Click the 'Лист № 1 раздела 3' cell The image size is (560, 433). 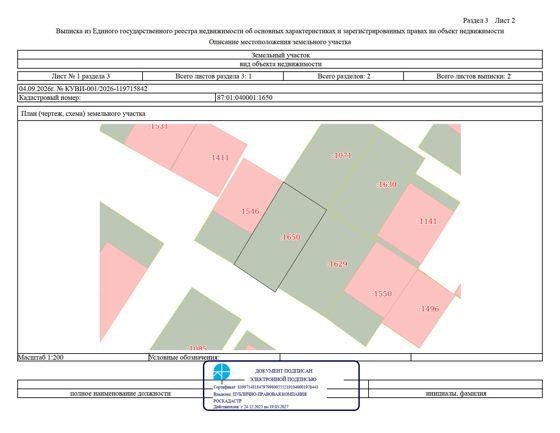[80, 76]
